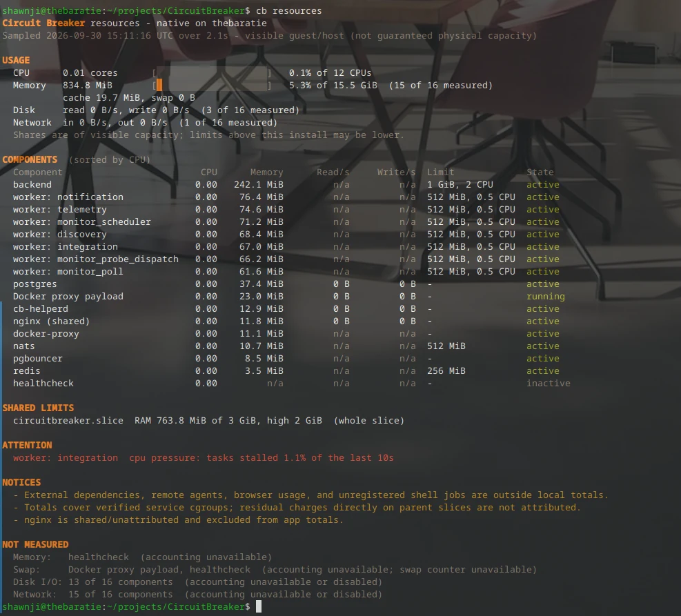Click the Memory column header in components
Image resolution: width=681 pixels, height=616 pixels.
(266, 172)
